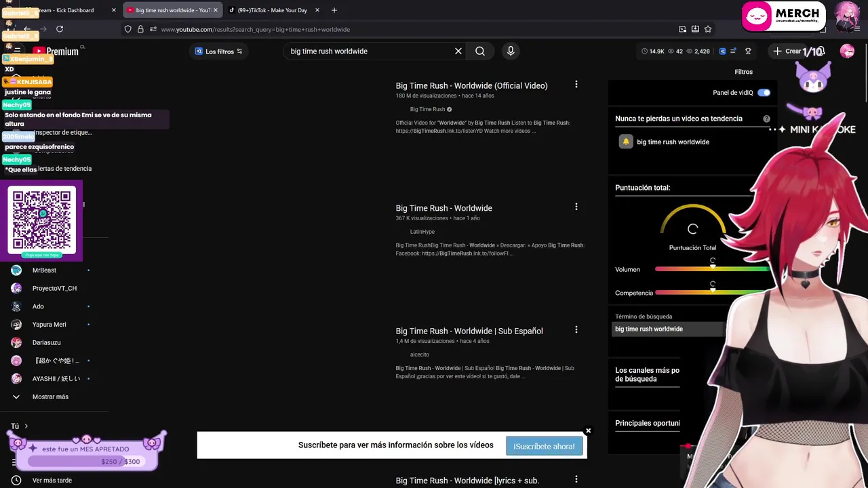The height and width of the screenshot is (488, 868).
Task: Click the vidIQ eye stat showing 42
Action: click(x=675, y=52)
